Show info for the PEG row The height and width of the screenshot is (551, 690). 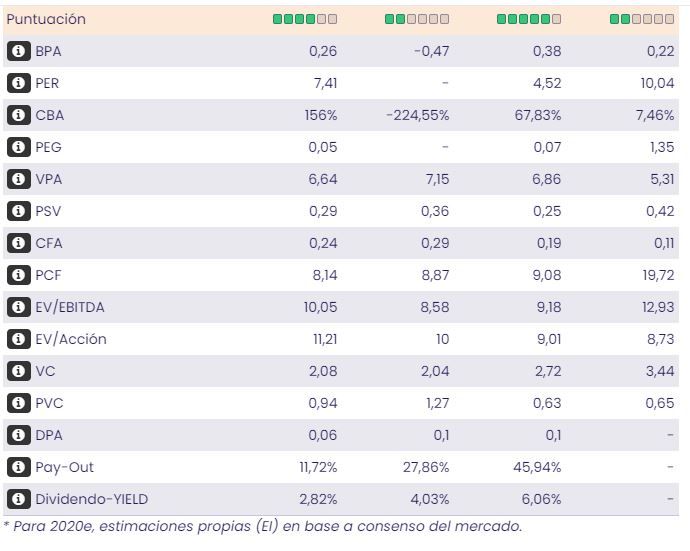pyautogui.click(x=18, y=147)
